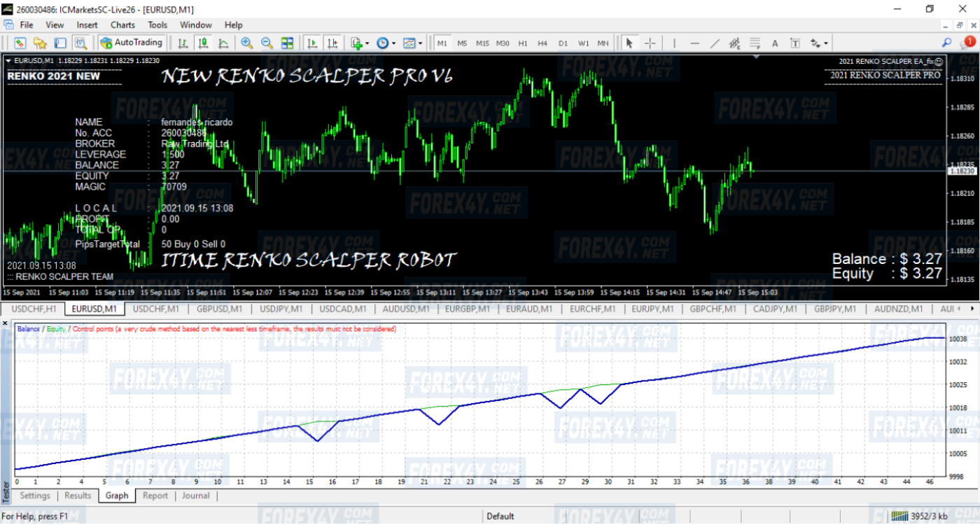Open search with the magnifier icon
The height and width of the screenshot is (525, 980).
pos(946,43)
